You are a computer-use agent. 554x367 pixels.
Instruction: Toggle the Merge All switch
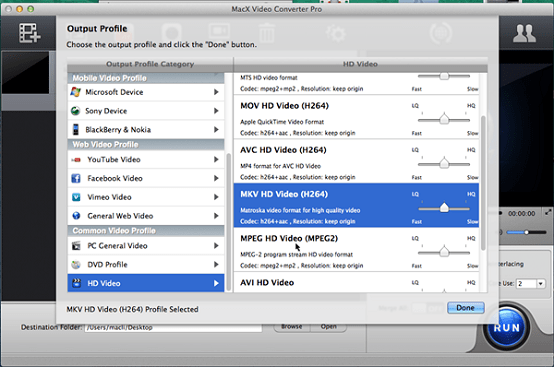click(x=428, y=308)
